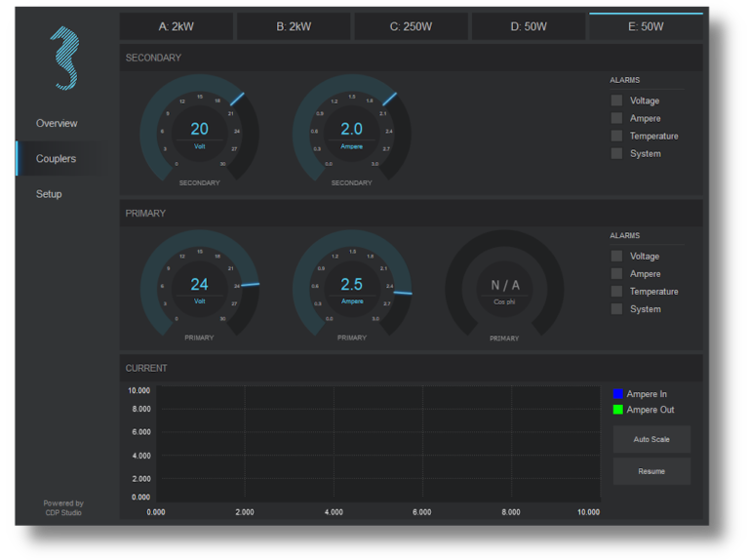Click the Primary Ampere gauge
This screenshot has width=749, height=560.
click(352, 287)
